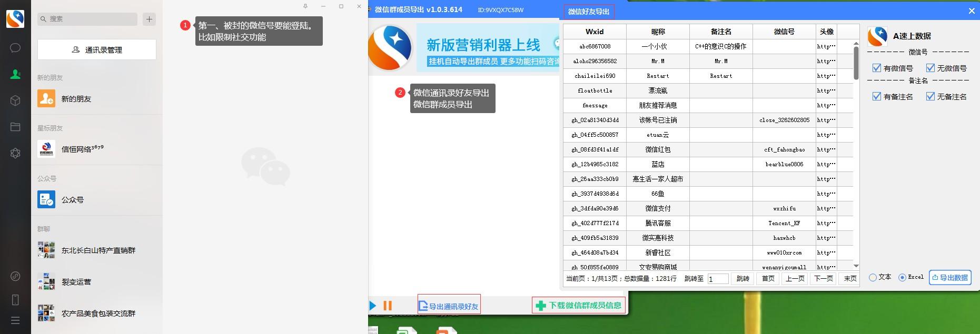This screenshot has width=980, height=334.
Task: Go to 下一页 next page
Action: coord(824,279)
